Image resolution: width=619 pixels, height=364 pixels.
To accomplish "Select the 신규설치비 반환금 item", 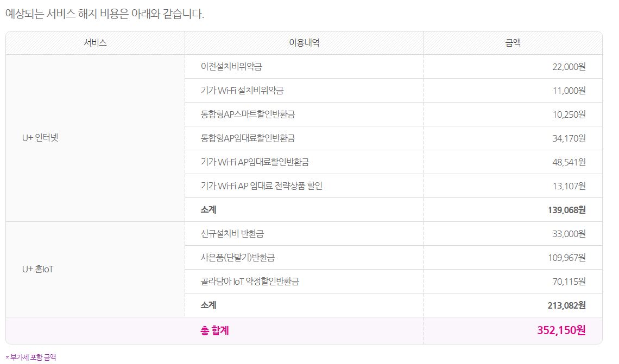I will tap(232, 234).
